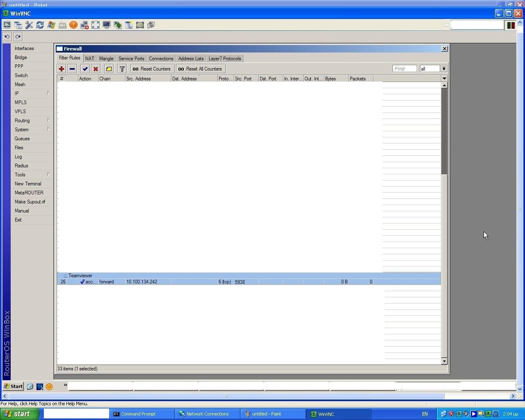The image size is (525, 420).
Task: Click the Src. Address column header
Action: click(x=148, y=79)
